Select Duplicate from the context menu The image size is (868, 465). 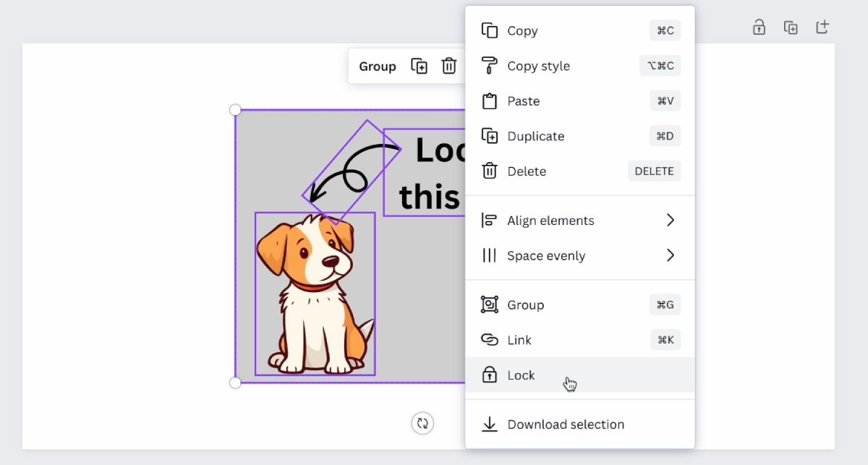[536, 136]
